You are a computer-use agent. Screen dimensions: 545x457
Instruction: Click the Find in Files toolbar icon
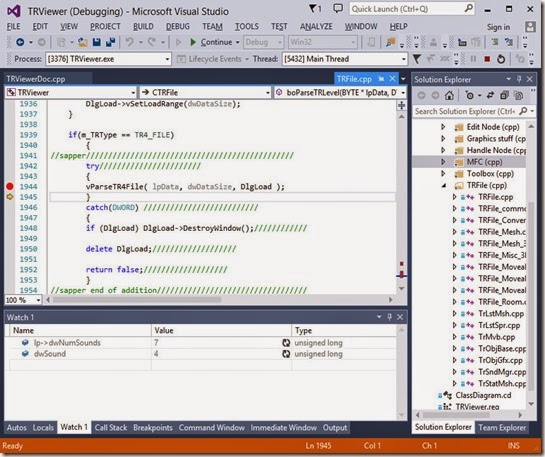[x=391, y=42]
